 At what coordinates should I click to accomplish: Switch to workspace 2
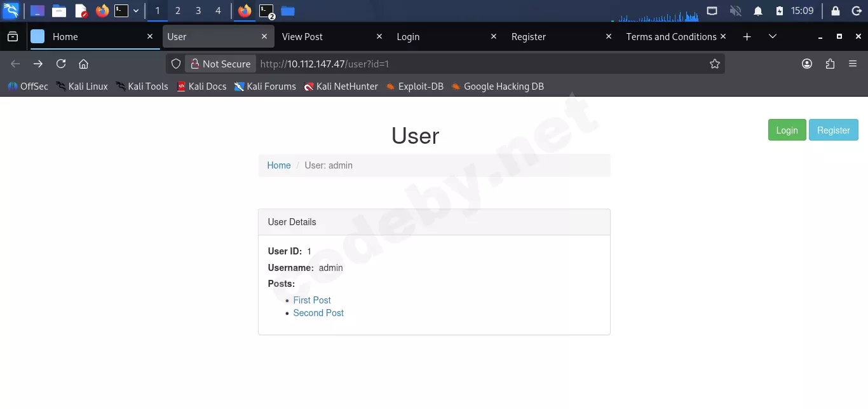[x=178, y=11]
